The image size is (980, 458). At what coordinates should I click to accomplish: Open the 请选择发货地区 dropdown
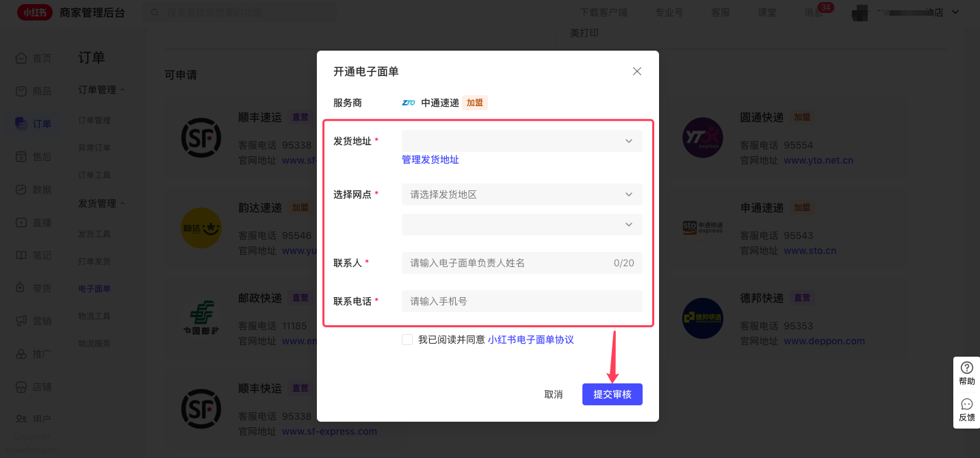[521, 194]
